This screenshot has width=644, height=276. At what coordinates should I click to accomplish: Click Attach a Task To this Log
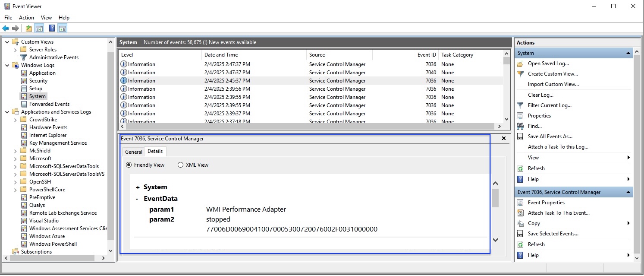tap(558, 147)
